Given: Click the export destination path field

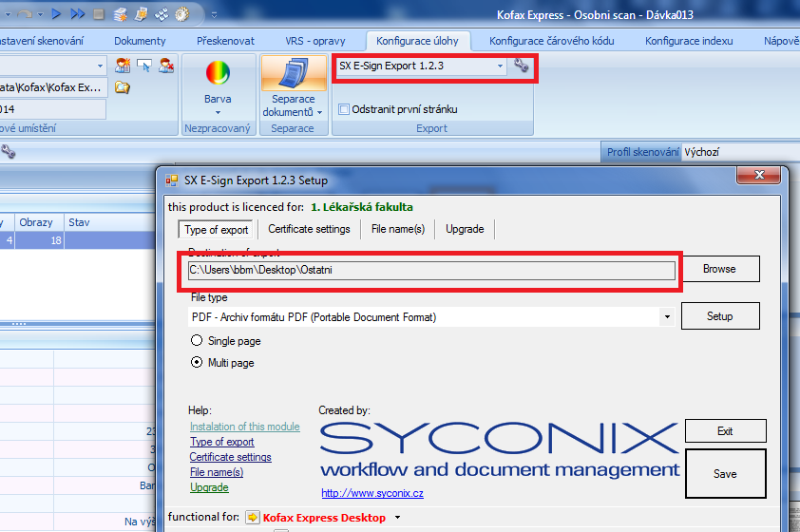Looking at the screenshot, I should pyautogui.click(x=431, y=271).
